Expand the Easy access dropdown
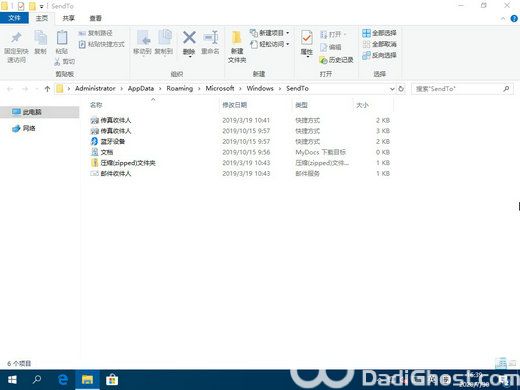The height and width of the screenshot is (390, 520). click(270, 44)
